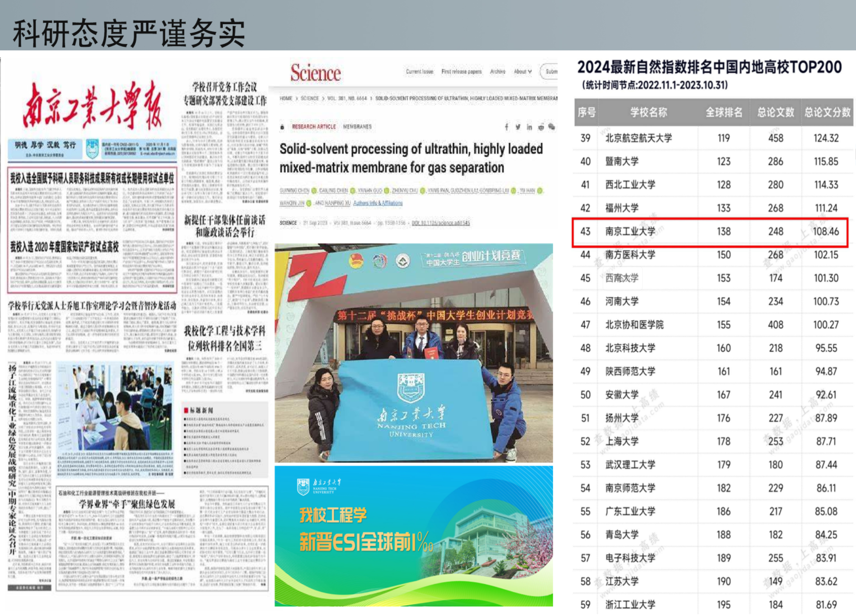Select 浙江工业大学 in the ranking table

[x=630, y=604]
